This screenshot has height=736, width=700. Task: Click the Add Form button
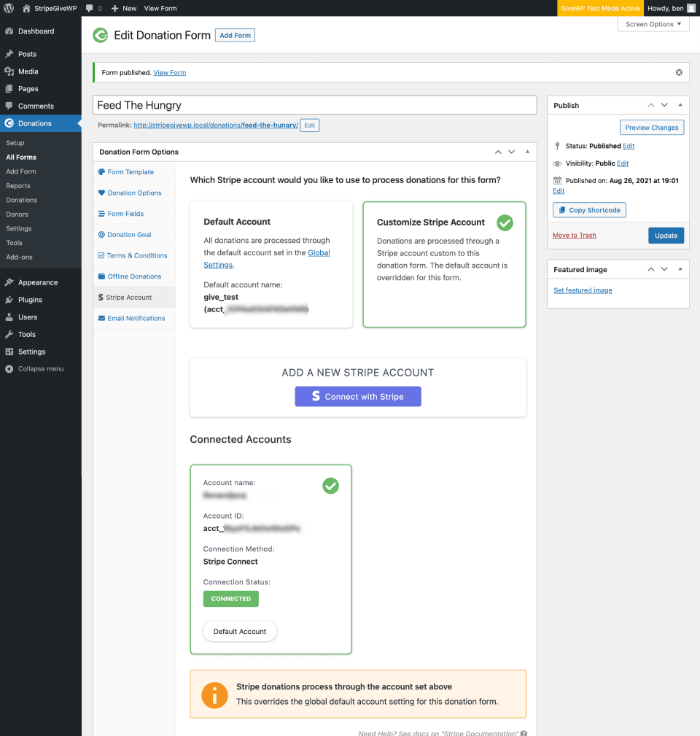(x=235, y=35)
